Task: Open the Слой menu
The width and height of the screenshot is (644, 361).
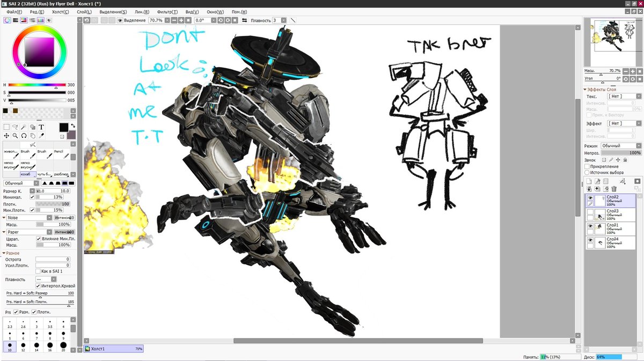Action: 84,12
